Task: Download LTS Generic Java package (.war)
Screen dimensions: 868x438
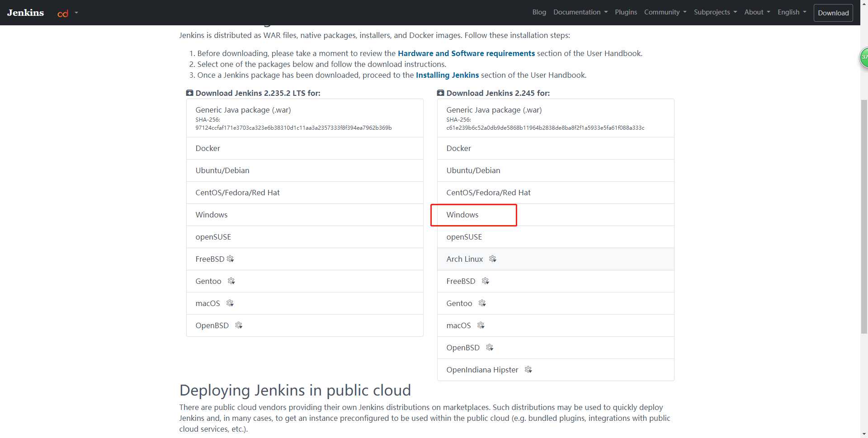Action: [305, 118]
